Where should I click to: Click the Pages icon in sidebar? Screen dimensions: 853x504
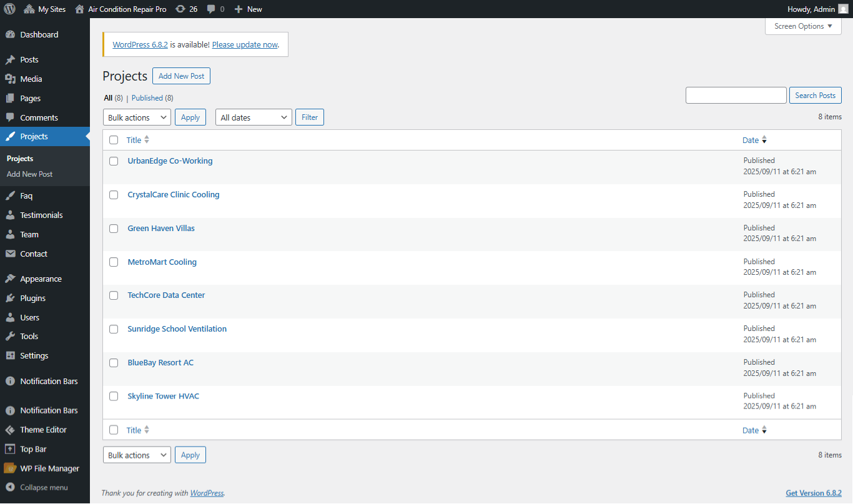[10, 98]
